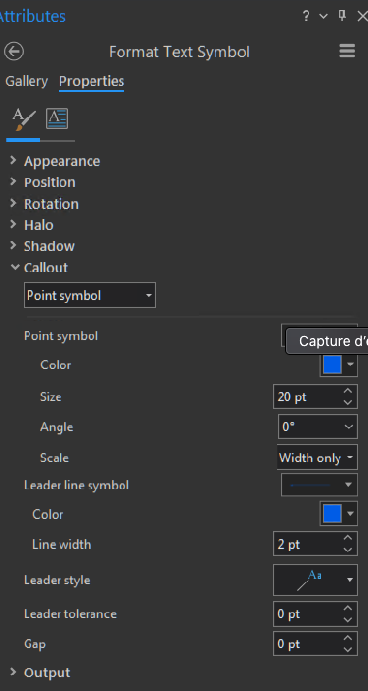Toggle the auto-hide pin icon

342,16
